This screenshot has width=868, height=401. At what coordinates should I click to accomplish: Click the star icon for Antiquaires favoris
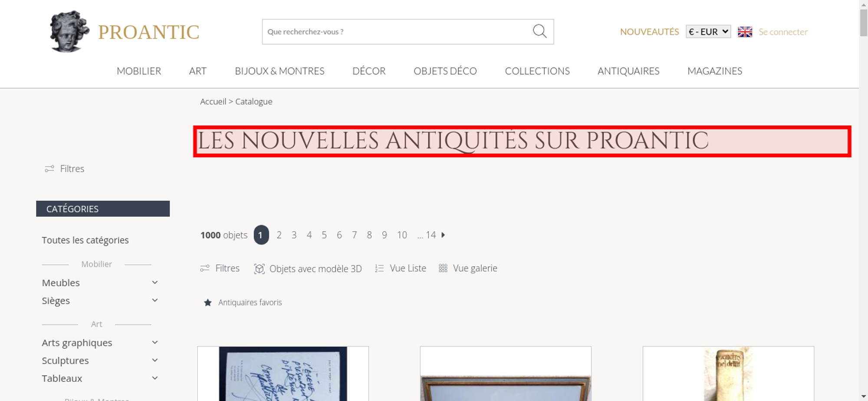208,302
